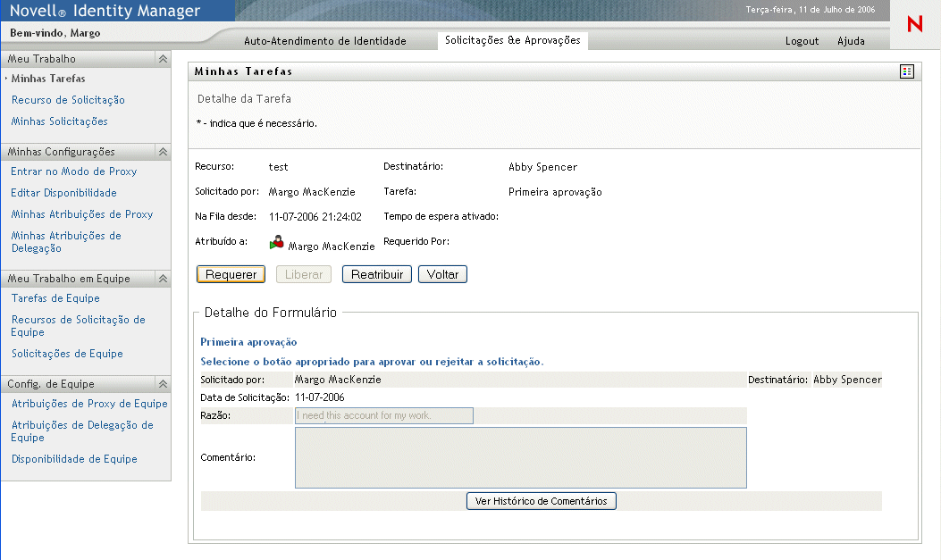
Task: Click the red Novell N logo
Action: pyautogui.click(x=914, y=24)
